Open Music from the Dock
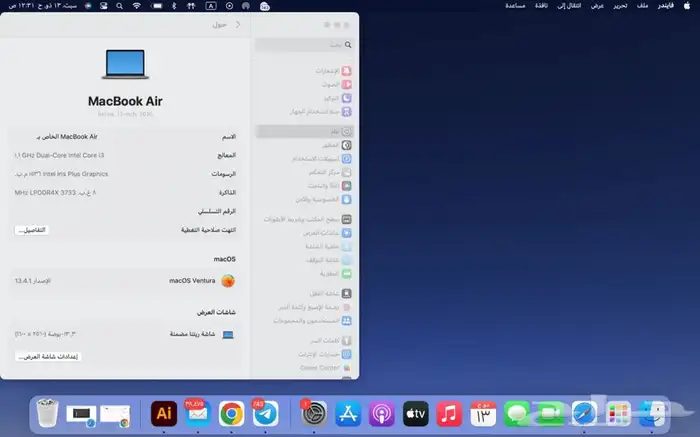This screenshot has width=700, height=437. (x=449, y=413)
